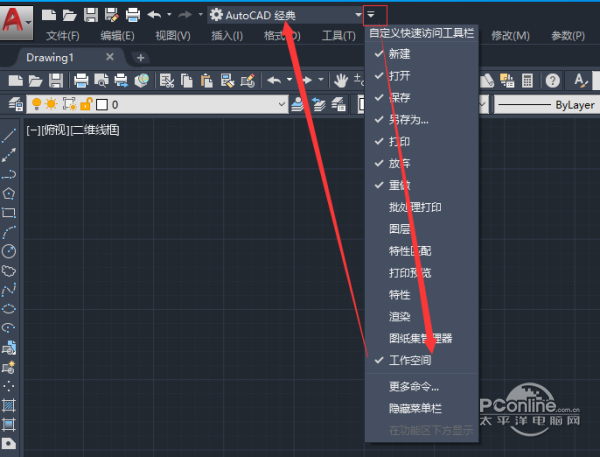Add new drawing tab with plus button
600x457 pixels.
pyautogui.click(x=140, y=58)
